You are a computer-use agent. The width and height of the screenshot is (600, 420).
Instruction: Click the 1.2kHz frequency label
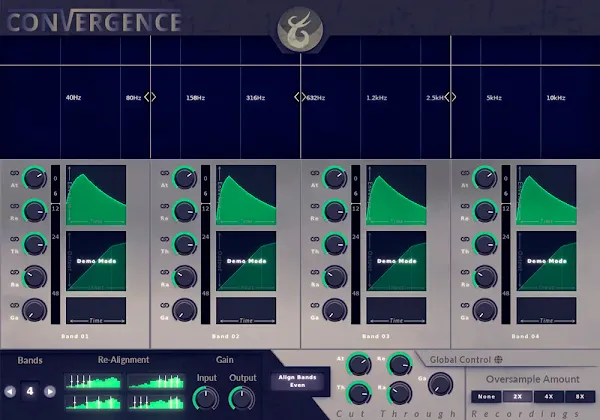pyautogui.click(x=377, y=98)
